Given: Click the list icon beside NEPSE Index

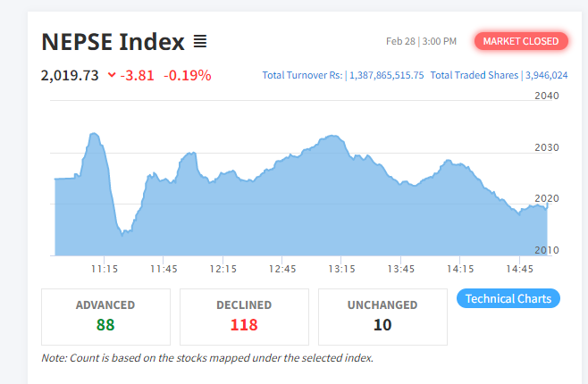Looking at the screenshot, I should pos(200,41).
